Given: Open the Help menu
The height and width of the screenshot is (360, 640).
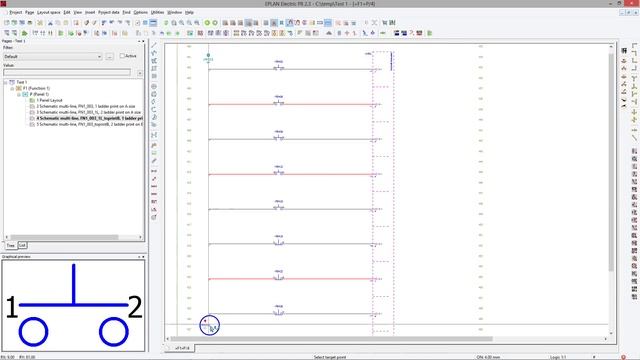Looking at the screenshot, I should tap(189, 12).
